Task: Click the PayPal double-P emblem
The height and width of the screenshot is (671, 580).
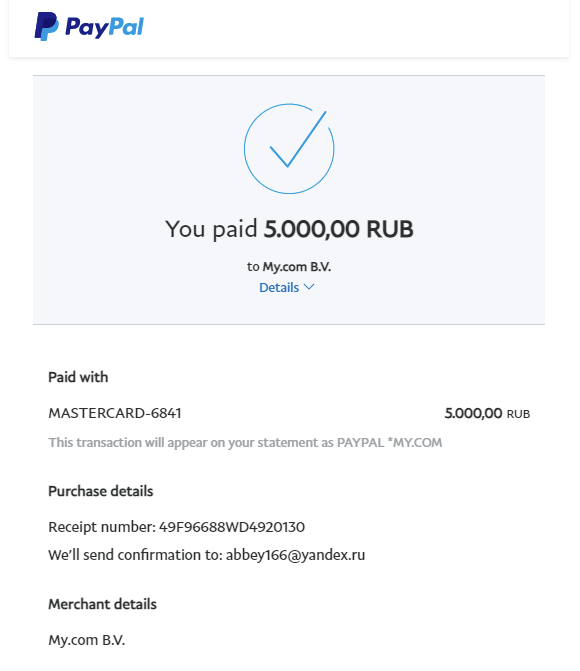Action: [x=46, y=27]
